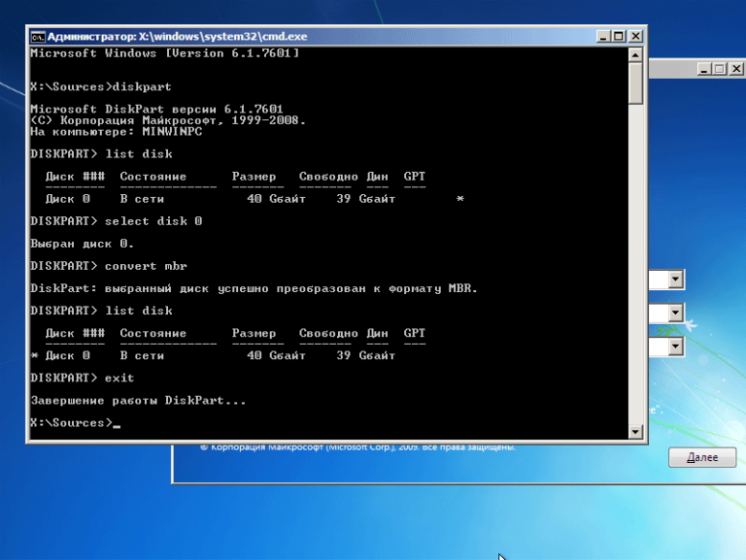Click the 'Завершение работы DiskPart...' line
This screenshot has height=560, width=746.
(x=138, y=400)
